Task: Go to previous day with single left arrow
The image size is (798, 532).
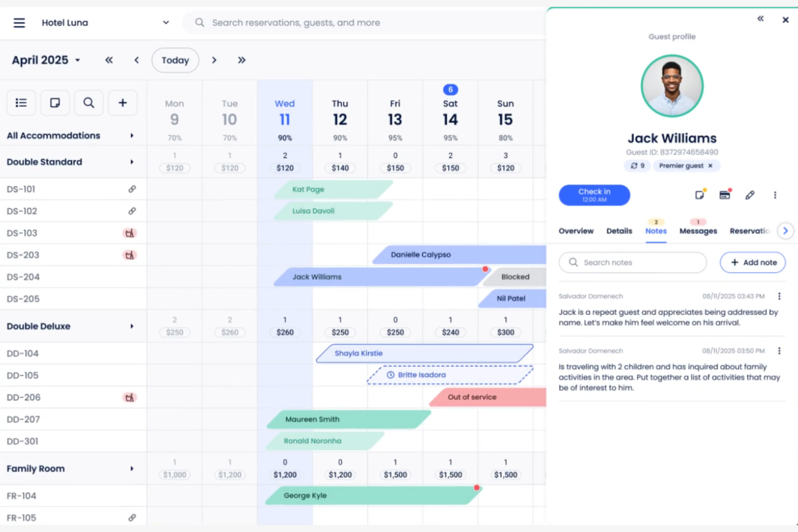Action: [x=136, y=60]
